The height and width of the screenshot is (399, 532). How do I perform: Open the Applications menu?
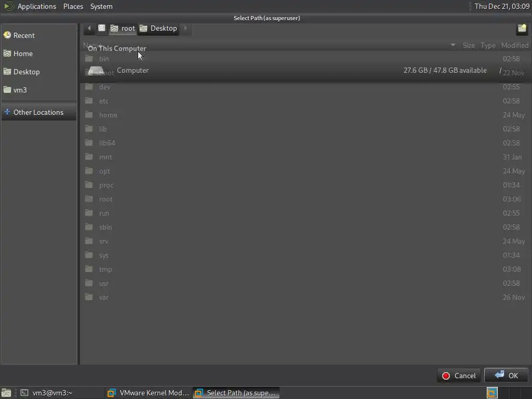(37, 6)
